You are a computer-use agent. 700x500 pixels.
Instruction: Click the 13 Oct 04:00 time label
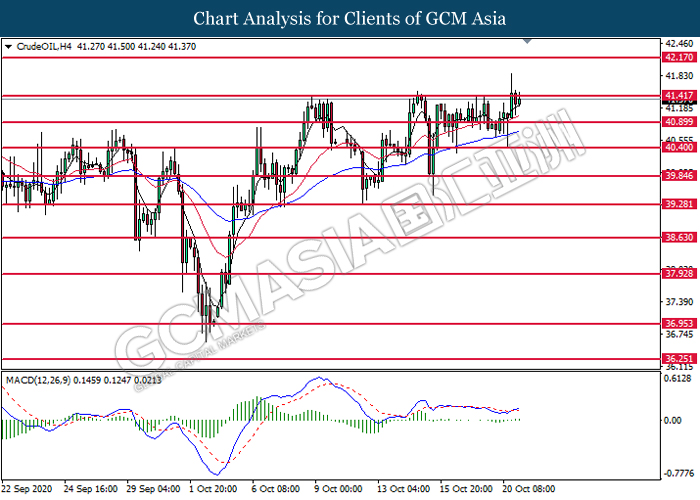tap(403, 489)
